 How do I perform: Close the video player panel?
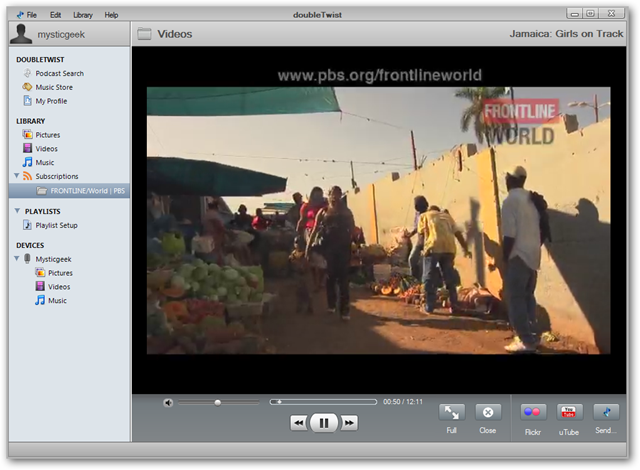pos(488,413)
